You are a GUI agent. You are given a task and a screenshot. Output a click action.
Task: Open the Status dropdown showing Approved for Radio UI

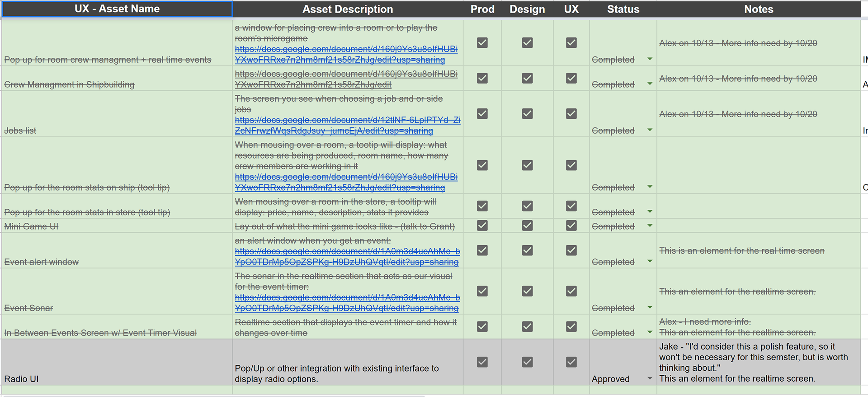click(x=650, y=378)
